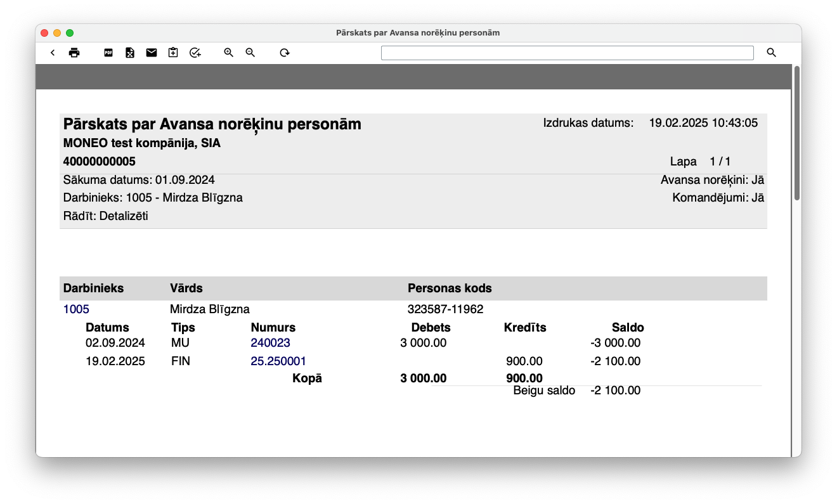Viewport: 837px width, 504px height.
Task: Click the report title heading
Action: pos(212,124)
